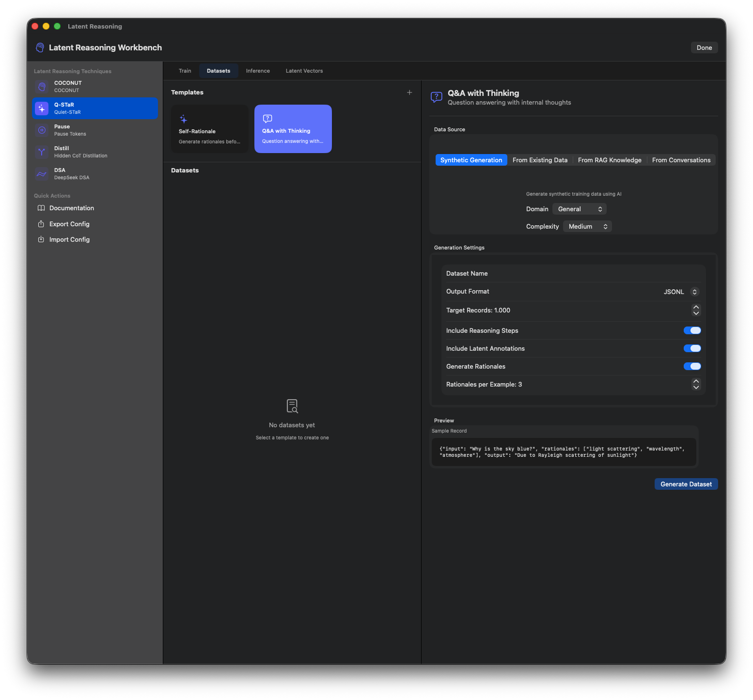Select the COCONUT technique in the sidebar
The image size is (753, 700).
pos(94,86)
